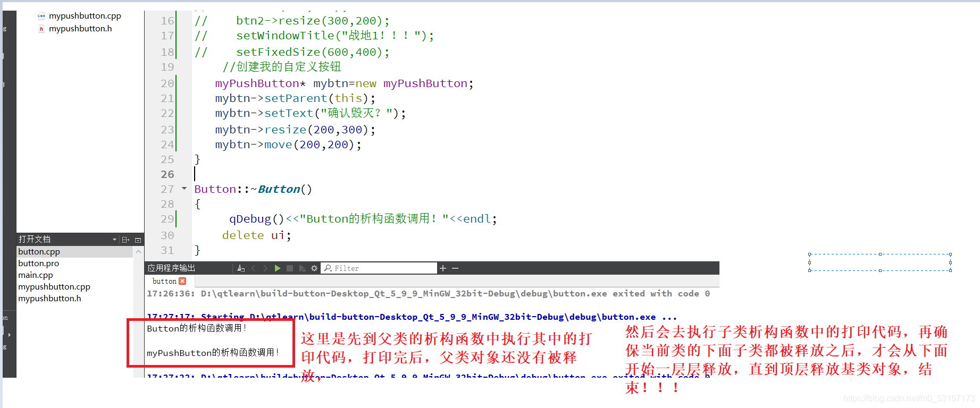Split the 打开文档 side panel
Screen dimensions: 980x408
pyautogui.click(x=126, y=240)
